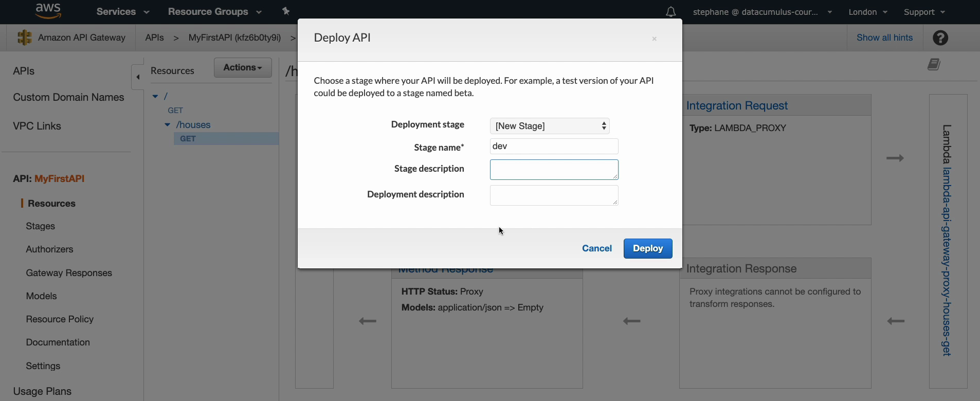Open Stages in the API menu
The height and width of the screenshot is (401, 980).
click(41, 226)
